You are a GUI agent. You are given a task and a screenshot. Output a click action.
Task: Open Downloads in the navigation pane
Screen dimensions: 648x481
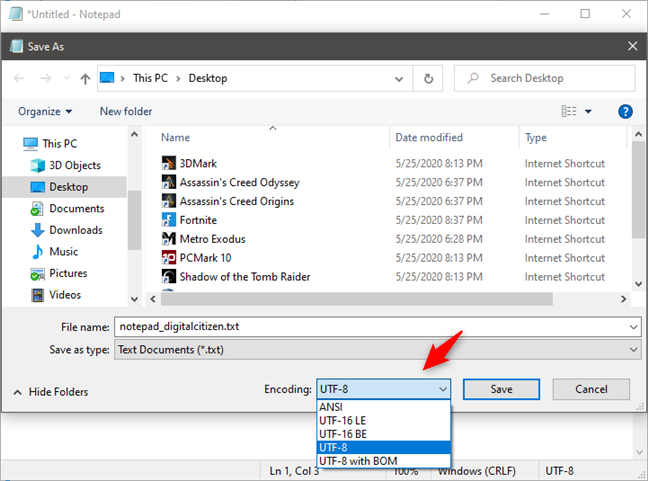click(75, 230)
